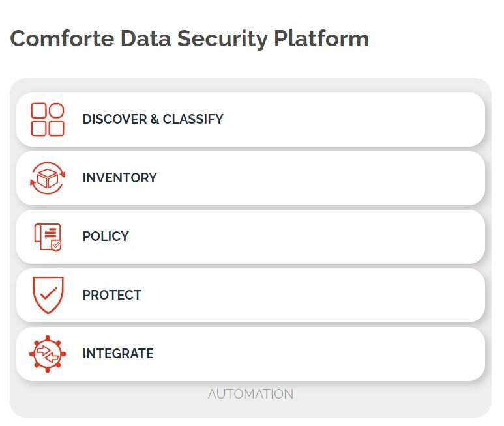Click the Protect shield checkmark icon

[48, 295]
